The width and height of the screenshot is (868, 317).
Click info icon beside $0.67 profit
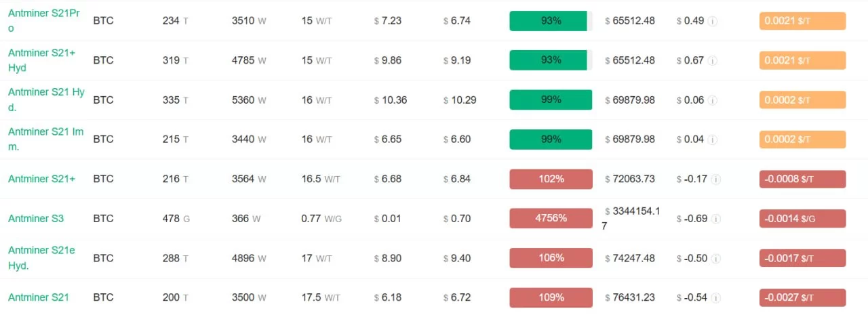coord(712,60)
